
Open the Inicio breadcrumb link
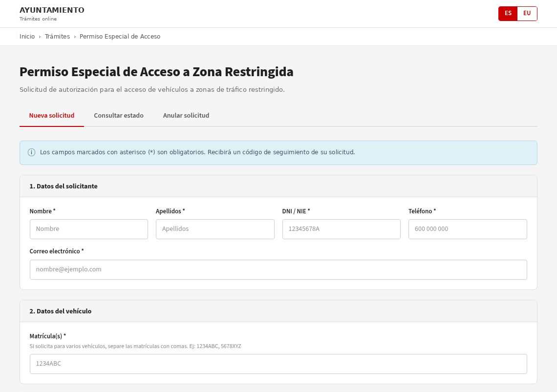(27, 37)
